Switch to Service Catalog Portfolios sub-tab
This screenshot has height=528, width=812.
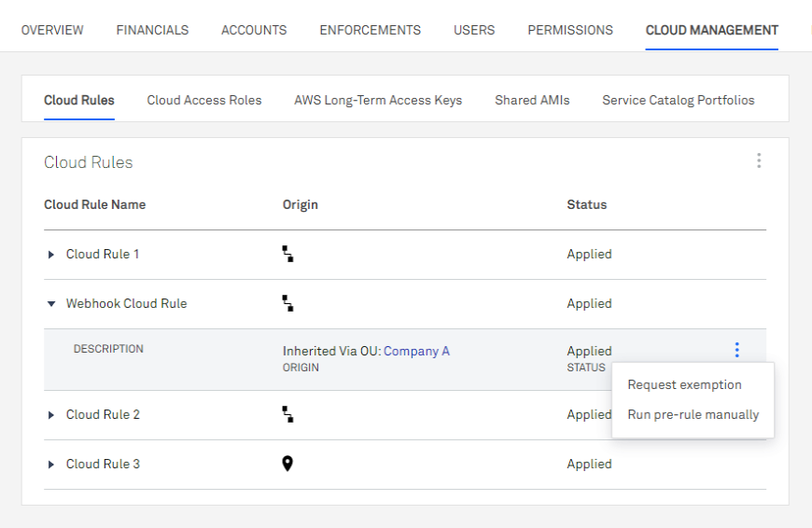679,100
